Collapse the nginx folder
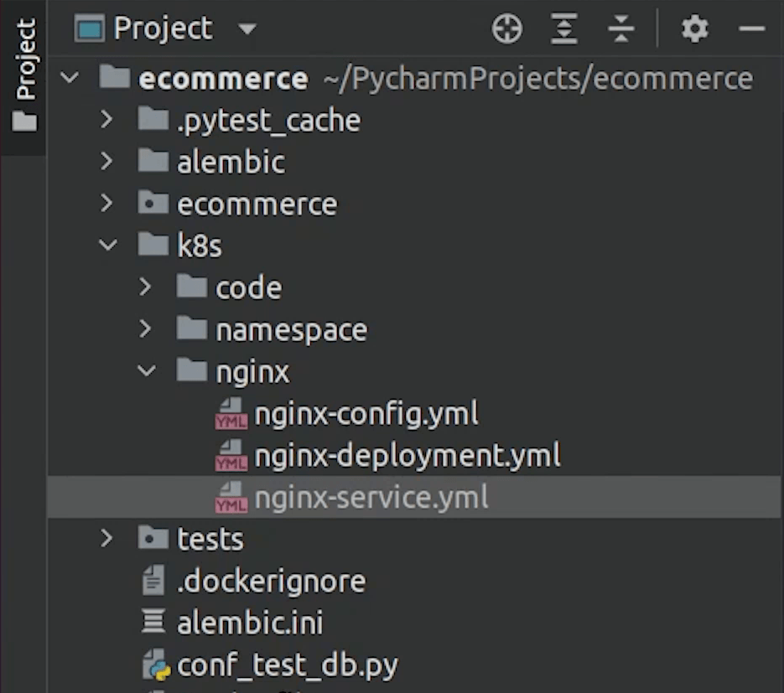Image resolution: width=784 pixels, height=693 pixels. click(147, 371)
